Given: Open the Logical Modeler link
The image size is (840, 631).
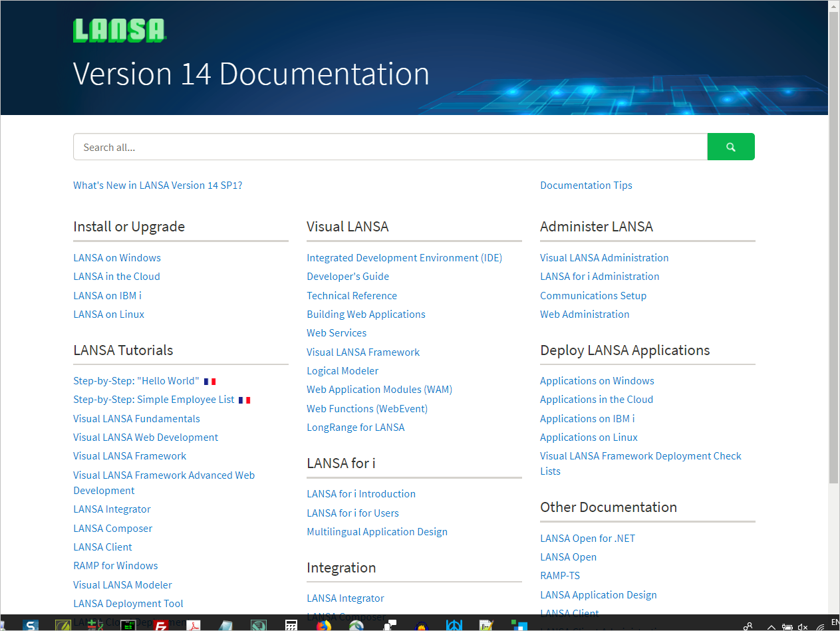Looking at the screenshot, I should 343,371.
